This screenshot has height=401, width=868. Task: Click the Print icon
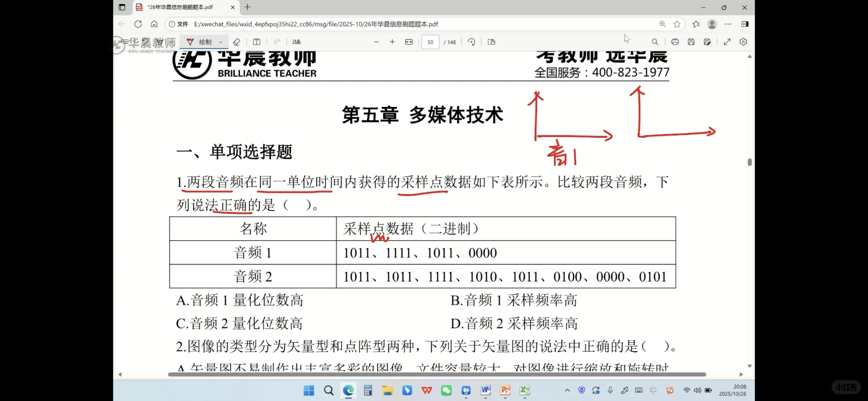point(675,42)
